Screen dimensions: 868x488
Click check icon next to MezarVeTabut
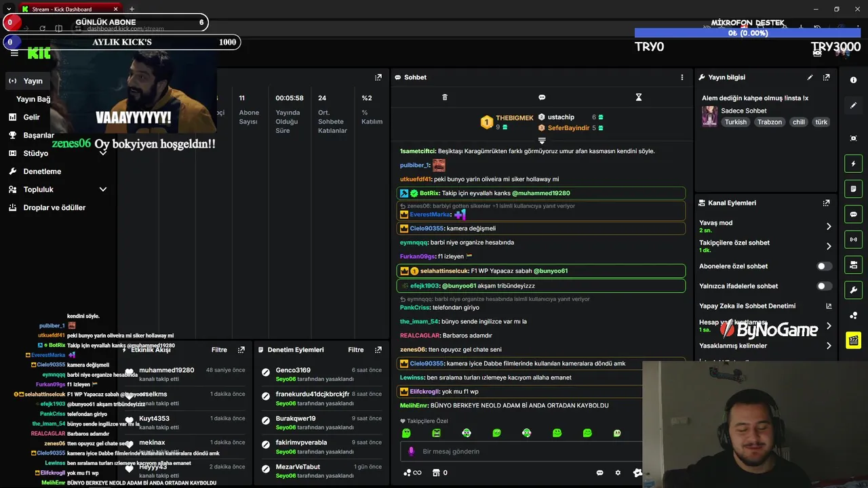coord(266,469)
